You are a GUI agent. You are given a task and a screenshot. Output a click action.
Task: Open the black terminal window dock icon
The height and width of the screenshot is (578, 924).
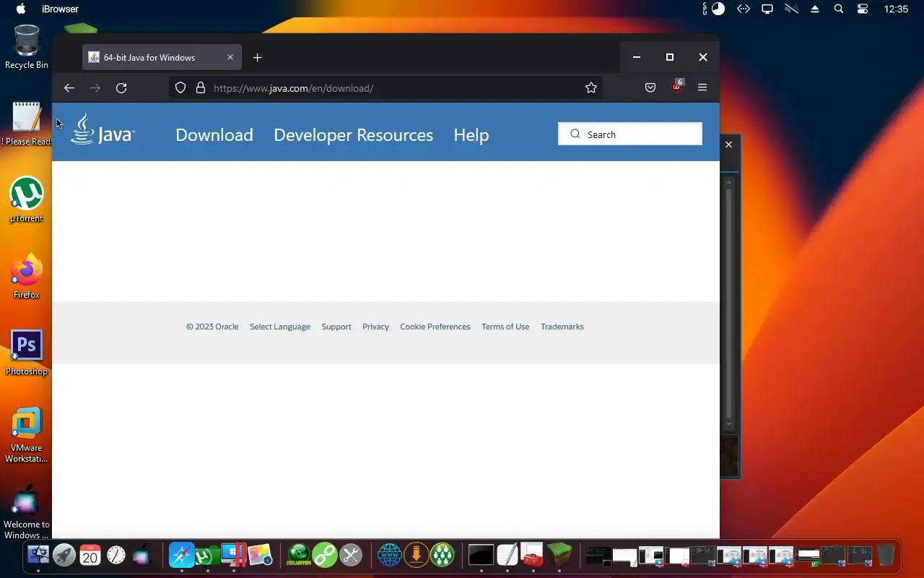click(481, 555)
